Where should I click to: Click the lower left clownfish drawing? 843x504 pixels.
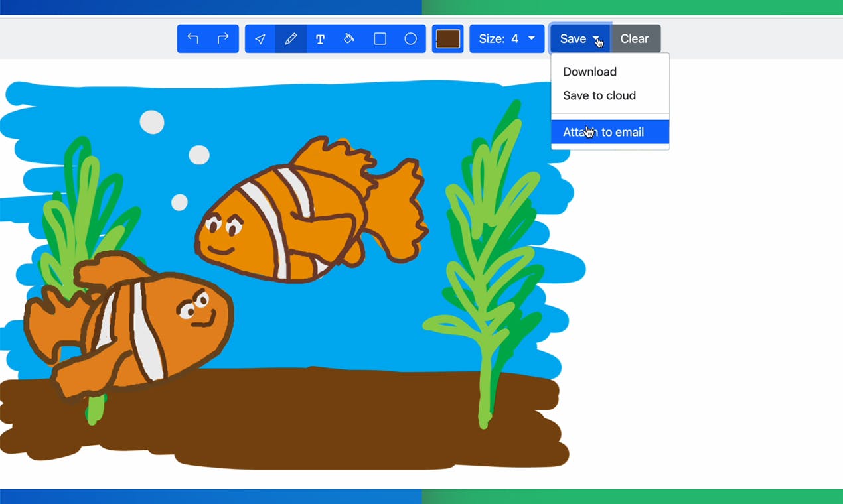click(128, 325)
